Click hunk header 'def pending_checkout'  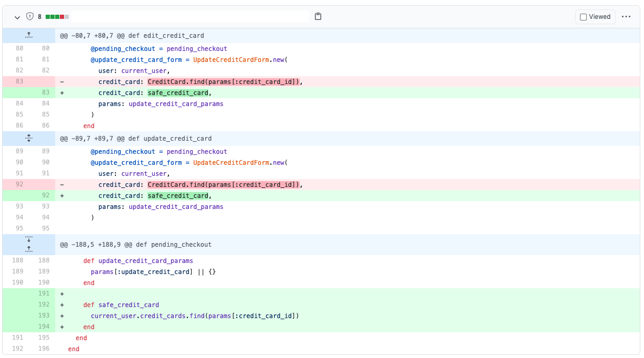pyautogui.click(x=135, y=245)
